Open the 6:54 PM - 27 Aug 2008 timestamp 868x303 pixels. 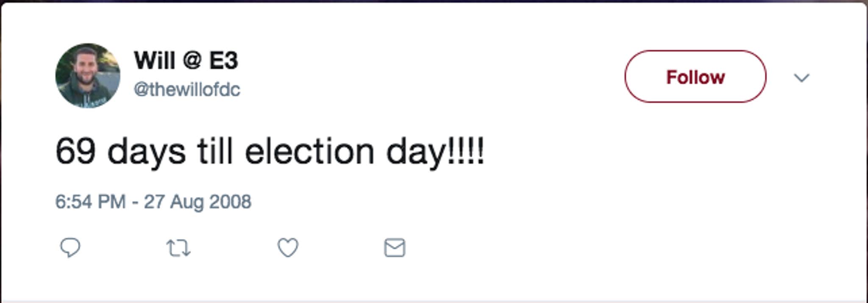coord(153,202)
